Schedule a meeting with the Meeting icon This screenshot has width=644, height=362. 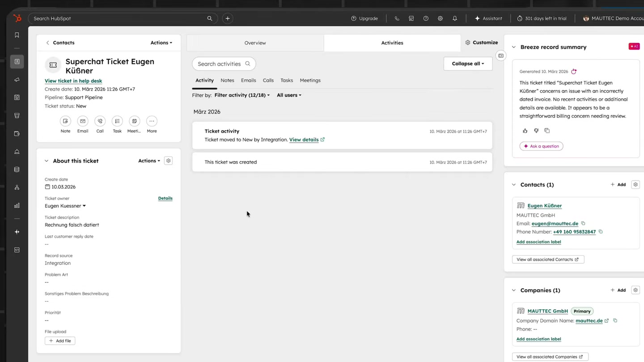pyautogui.click(x=134, y=121)
